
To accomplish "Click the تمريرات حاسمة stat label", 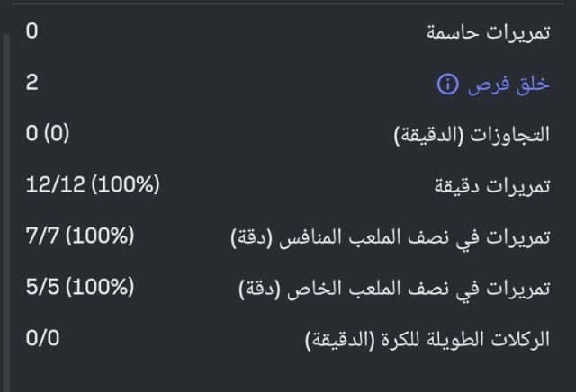I will click(487, 33).
